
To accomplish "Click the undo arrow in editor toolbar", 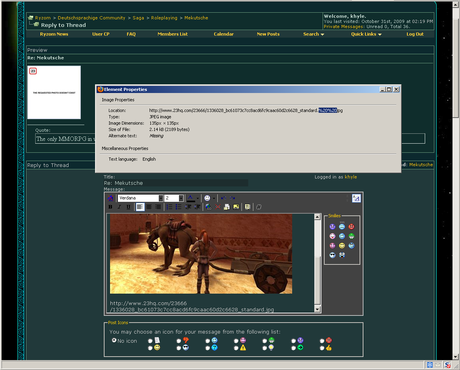I will click(223, 198).
